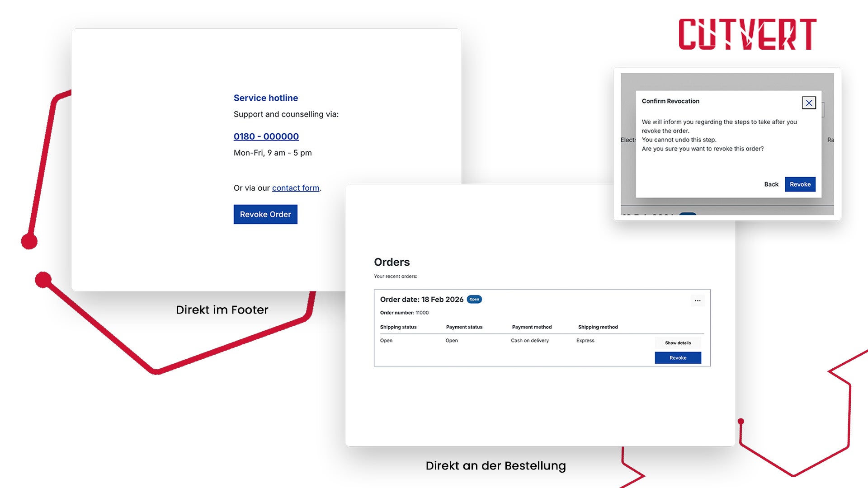Click the Order date 18 Feb 2026 title
The image size is (868, 488).
pyautogui.click(x=422, y=300)
